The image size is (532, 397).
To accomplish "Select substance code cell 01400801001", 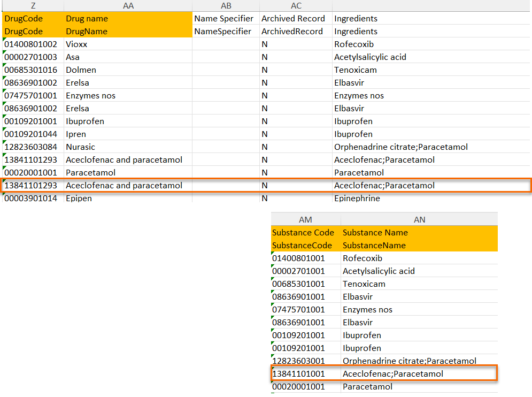I will 298,258.
